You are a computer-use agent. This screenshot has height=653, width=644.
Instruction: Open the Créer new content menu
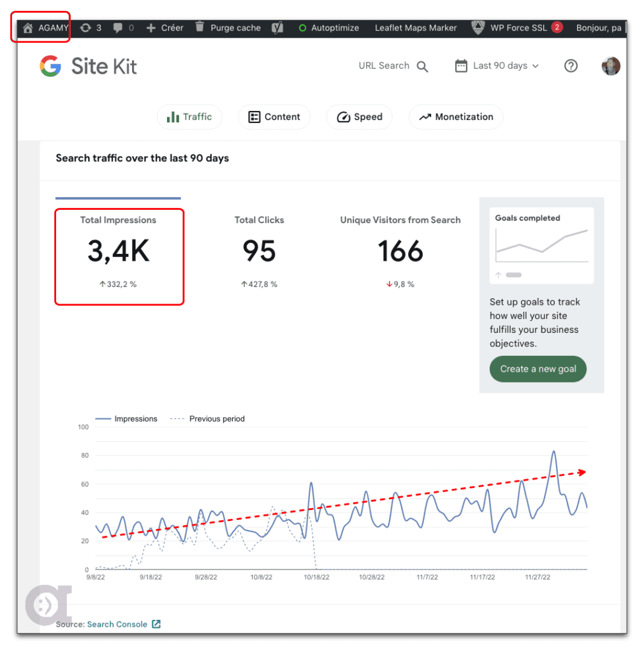165,28
